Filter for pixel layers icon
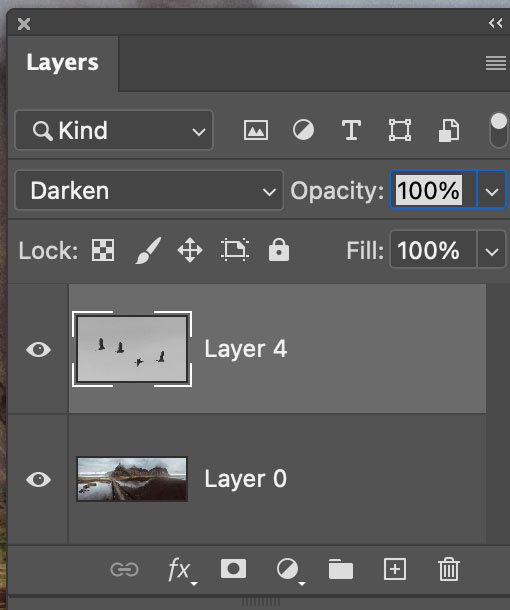Viewport: 510px width, 610px height. 256,130
